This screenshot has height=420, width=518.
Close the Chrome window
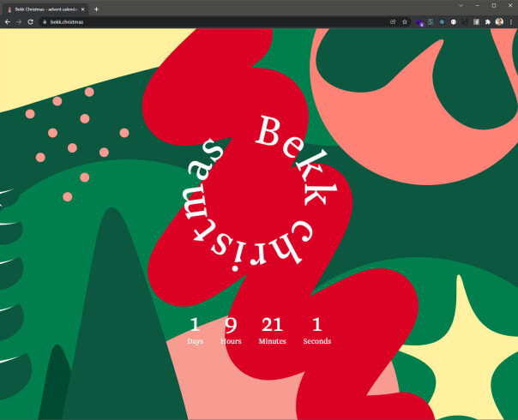coord(510,5)
